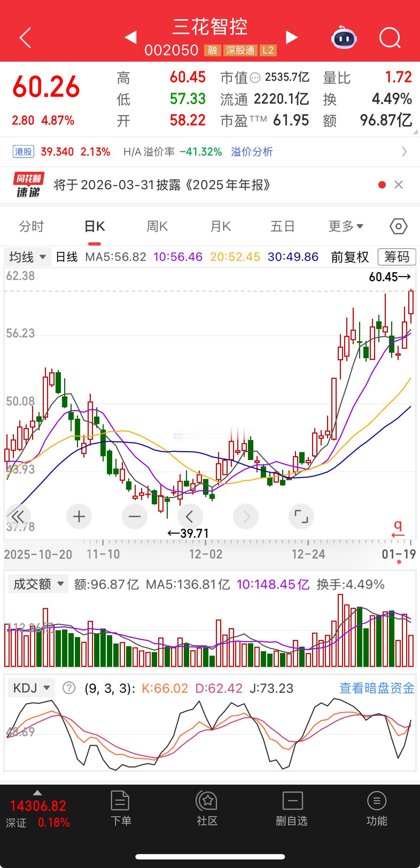Tap the 同花顺速递 news logo
Viewport: 420px width, 868px height.
(28, 185)
